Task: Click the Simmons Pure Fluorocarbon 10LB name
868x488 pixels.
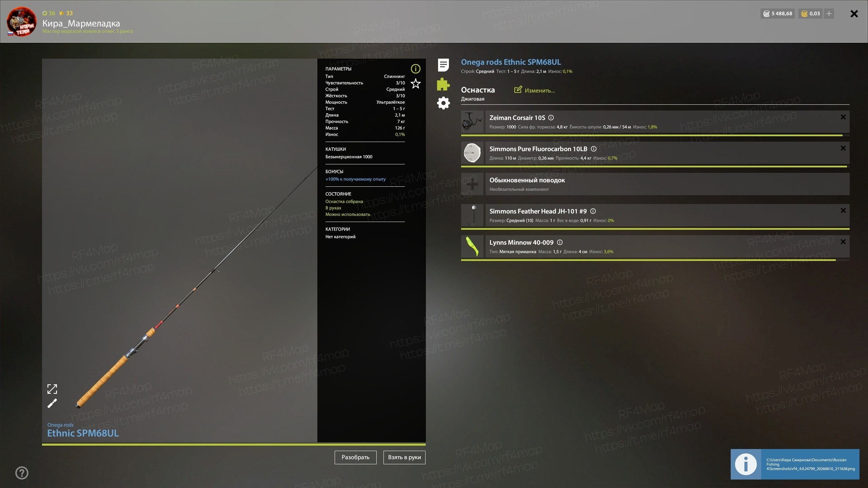Action: tap(538, 149)
